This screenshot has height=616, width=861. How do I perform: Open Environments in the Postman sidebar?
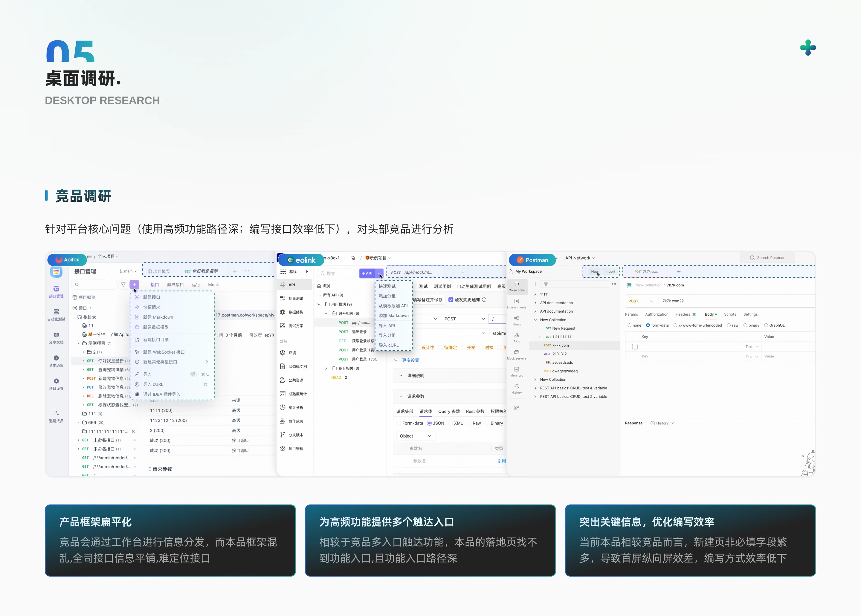pos(517,303)
